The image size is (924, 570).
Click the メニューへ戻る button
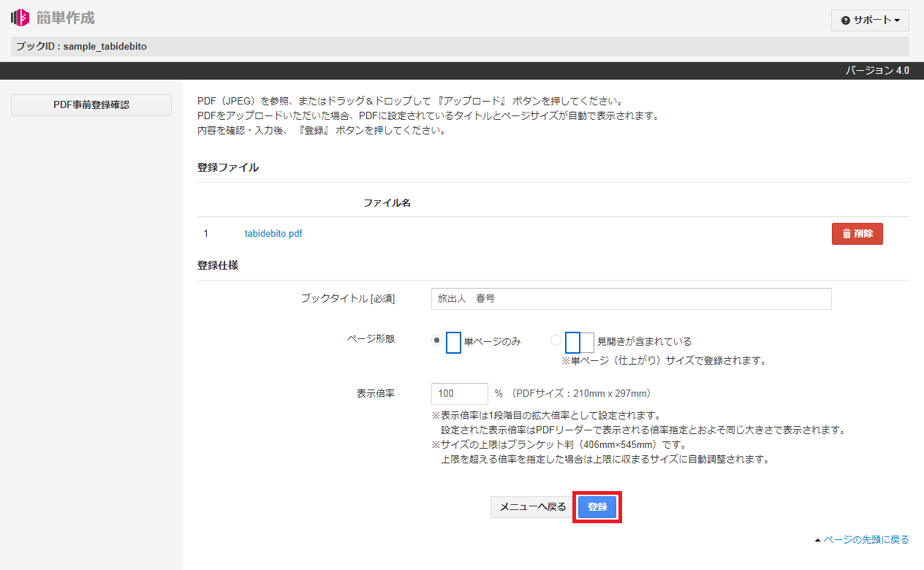[531, 506]
